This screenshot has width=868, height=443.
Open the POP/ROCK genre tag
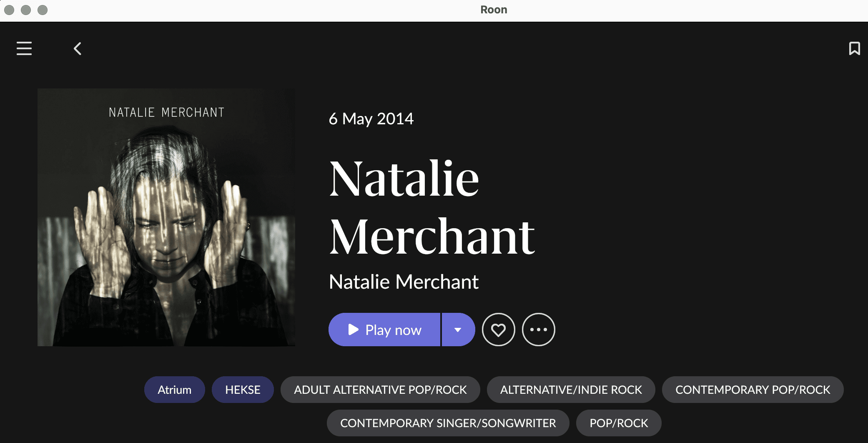[619, 423]
